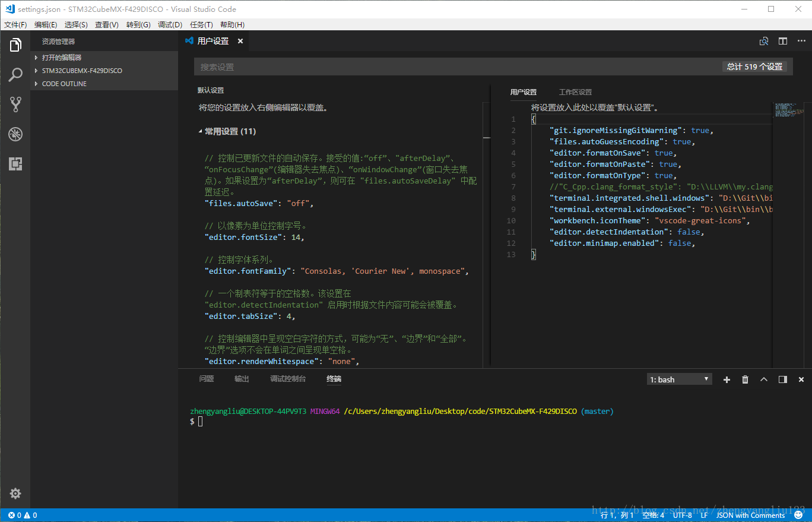Viewport: 812px width, 522px height.
Task: Open the Search view in activity bar
Action: click(15, 75)
